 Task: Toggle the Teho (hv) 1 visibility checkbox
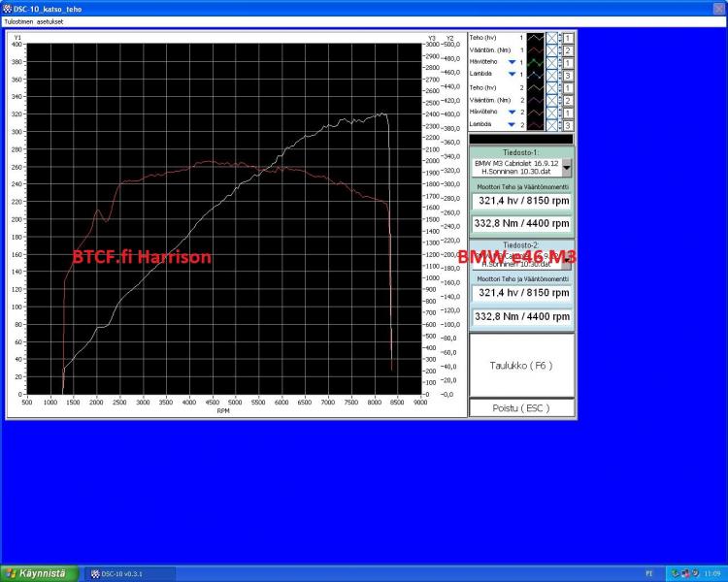551,37
